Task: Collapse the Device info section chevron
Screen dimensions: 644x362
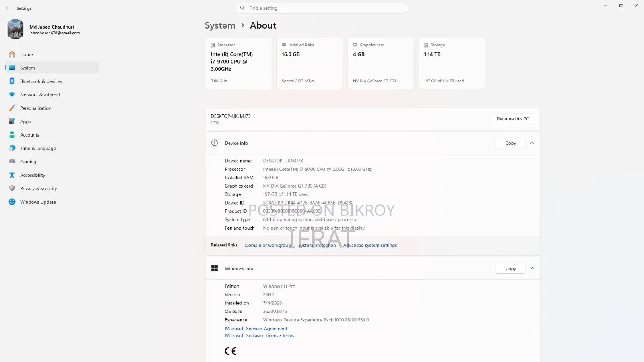Action: point(532,143)
